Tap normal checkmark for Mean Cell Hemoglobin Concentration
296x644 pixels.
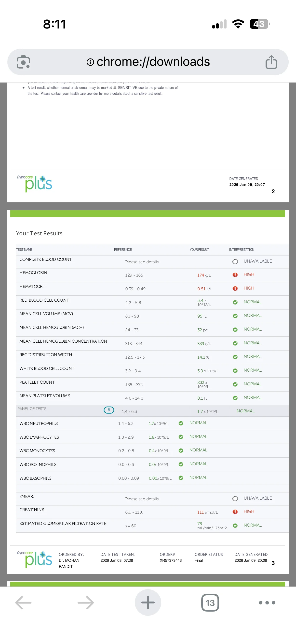pyautogui.click(x=235, y=343)
